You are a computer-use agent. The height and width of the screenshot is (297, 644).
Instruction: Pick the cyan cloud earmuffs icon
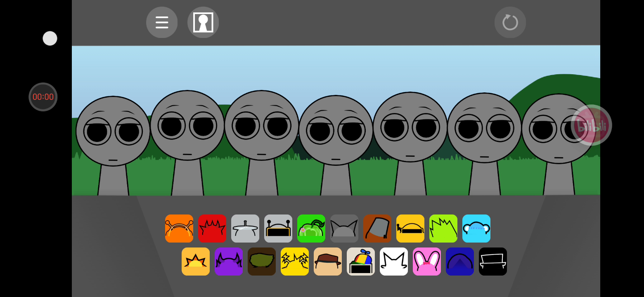pyautogui.click(x=476, y=229)
